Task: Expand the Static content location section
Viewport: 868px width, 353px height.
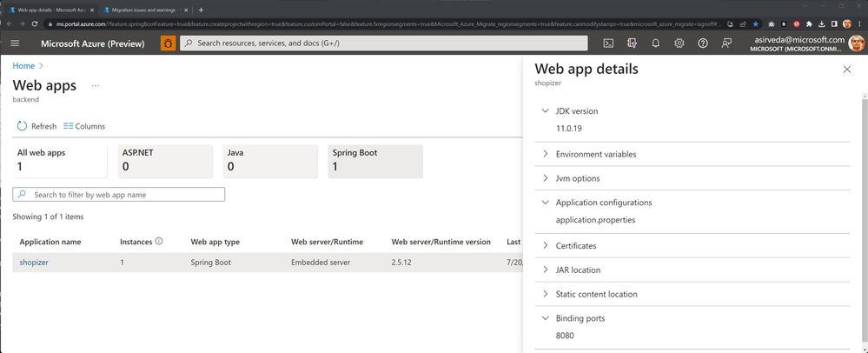Action: point(546,294)
